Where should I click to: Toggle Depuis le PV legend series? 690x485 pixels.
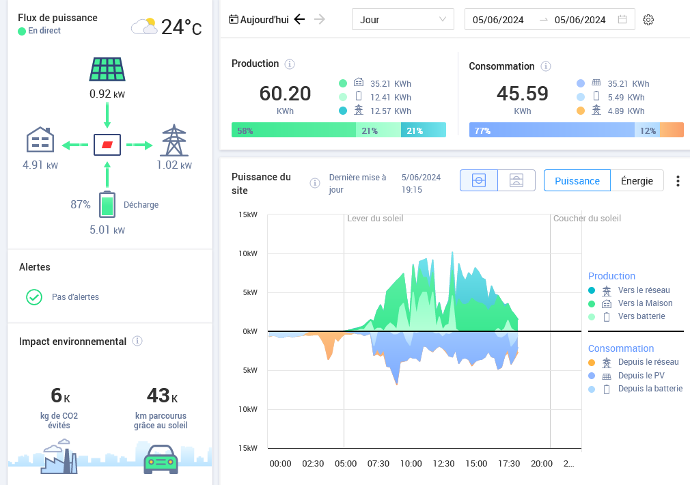click(627, 376)
